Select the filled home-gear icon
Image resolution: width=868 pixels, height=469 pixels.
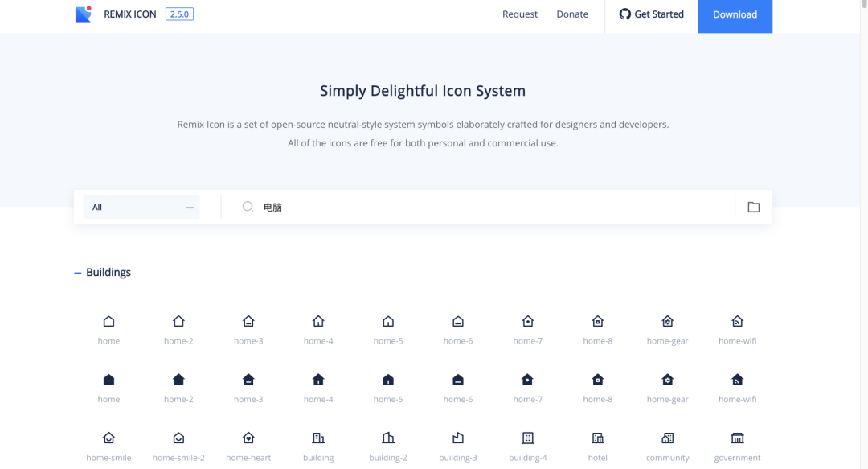click(x=668, y=379)
